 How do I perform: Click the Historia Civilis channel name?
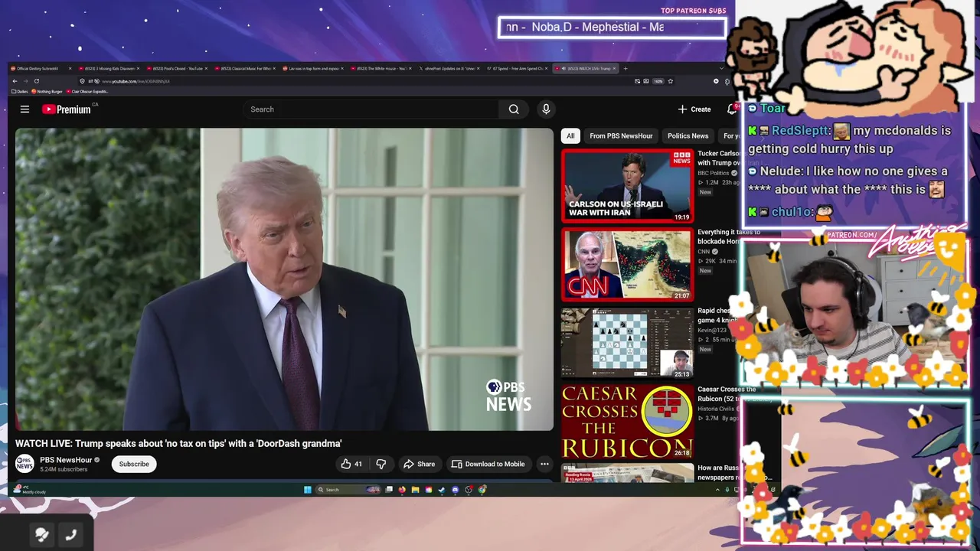(717, 409)
